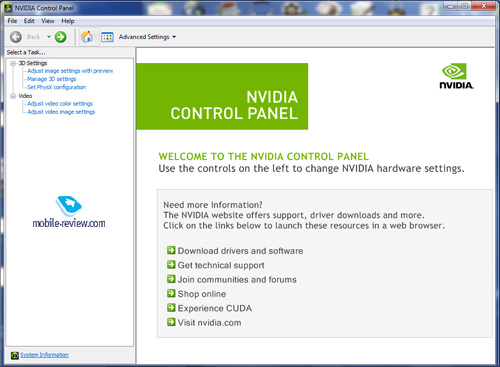Click the grey Back arrow icon
Viewport: 500px width, 367px height.
[16, 37]
